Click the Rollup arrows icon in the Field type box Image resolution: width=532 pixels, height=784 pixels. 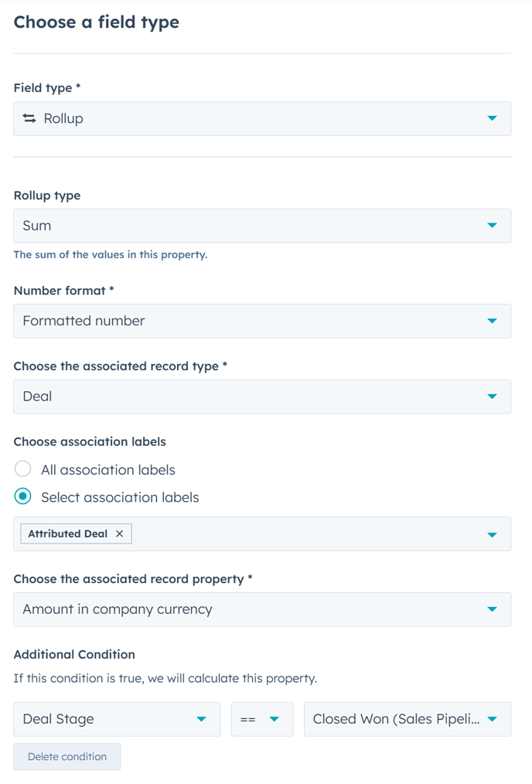(x=29, y=118)
